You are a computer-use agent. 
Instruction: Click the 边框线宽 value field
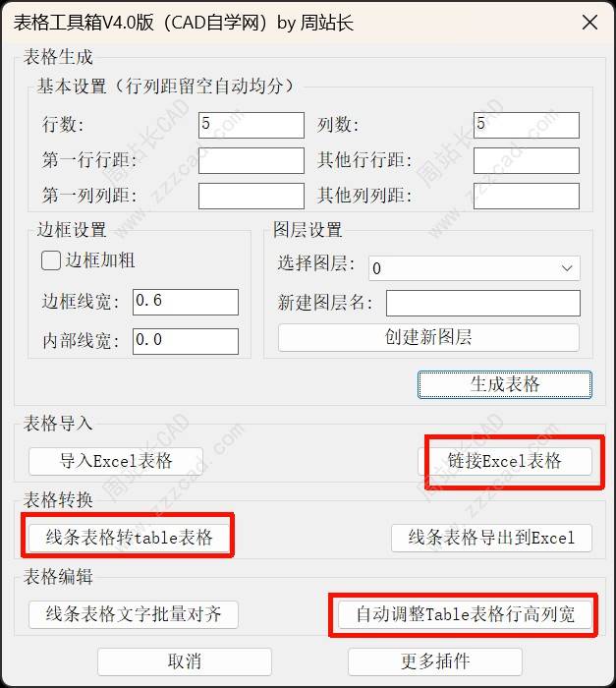pos(186,302)
